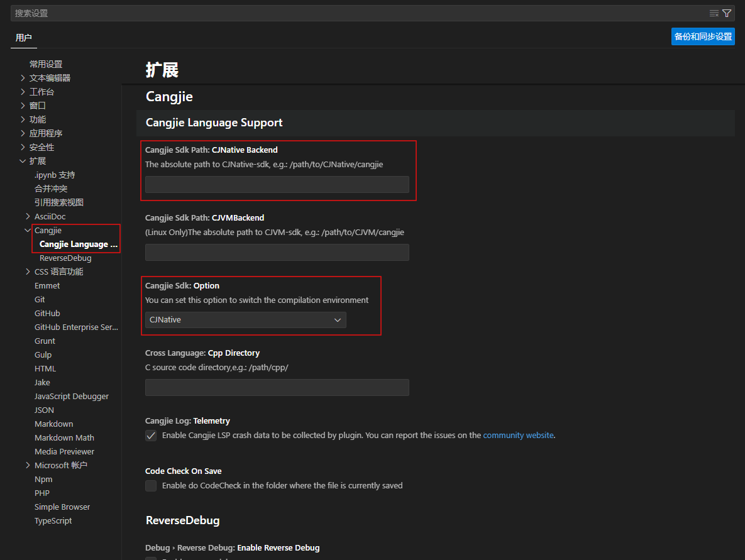The height and width of the screenshot is (560, 745).
Task: Open the community website link
Action: (518, 435)
